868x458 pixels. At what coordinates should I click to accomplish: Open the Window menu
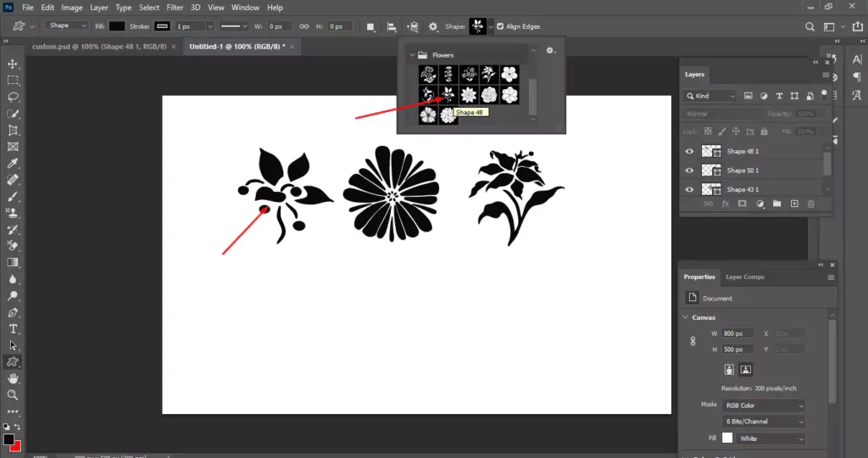click(x=245, y=8)
